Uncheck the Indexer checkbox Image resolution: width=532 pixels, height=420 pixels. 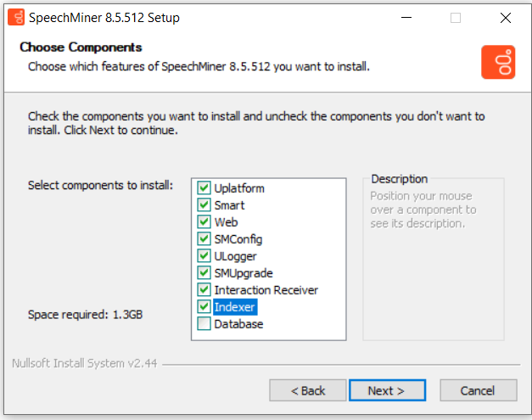pos(204,306)
